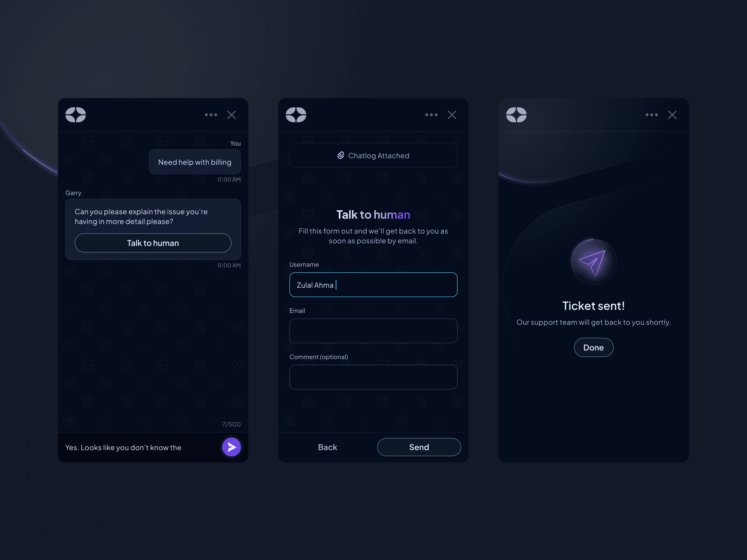747x560 pixels.
Task: Click the crosshair logo icon on right confirmation
Action: pyautogui.click(x=516, y=114)
